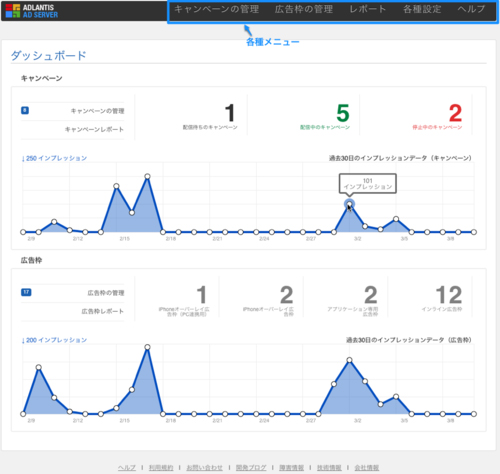Click the ↓250 インプレッション scale label

54,158
